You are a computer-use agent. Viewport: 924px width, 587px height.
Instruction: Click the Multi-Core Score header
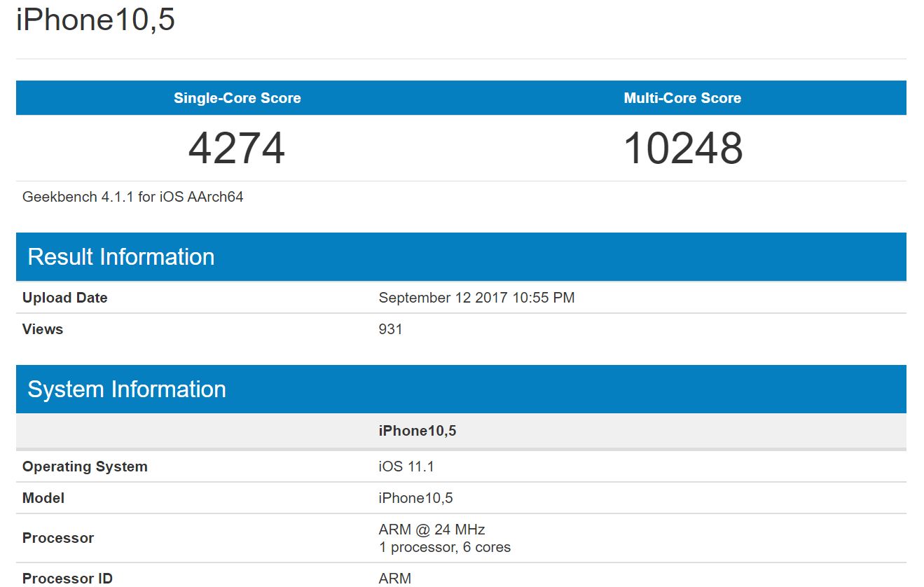682,98
